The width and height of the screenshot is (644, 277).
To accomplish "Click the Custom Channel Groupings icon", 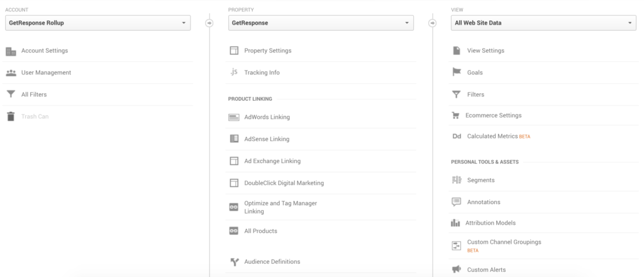I will click(457, 246).
